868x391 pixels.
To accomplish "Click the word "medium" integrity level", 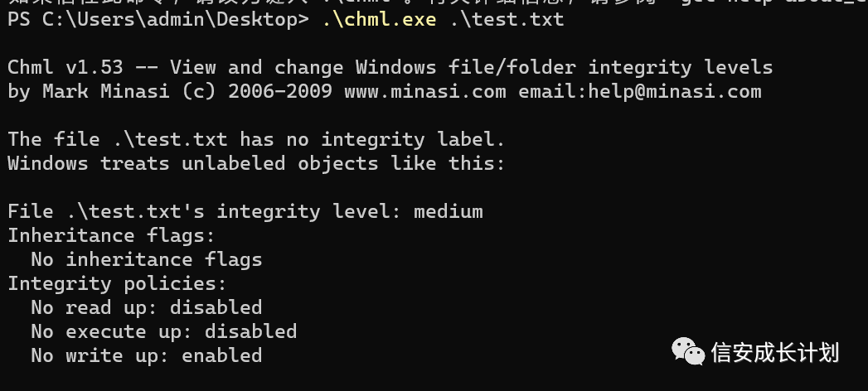I will pyautogui.click(x=449, y=211).
